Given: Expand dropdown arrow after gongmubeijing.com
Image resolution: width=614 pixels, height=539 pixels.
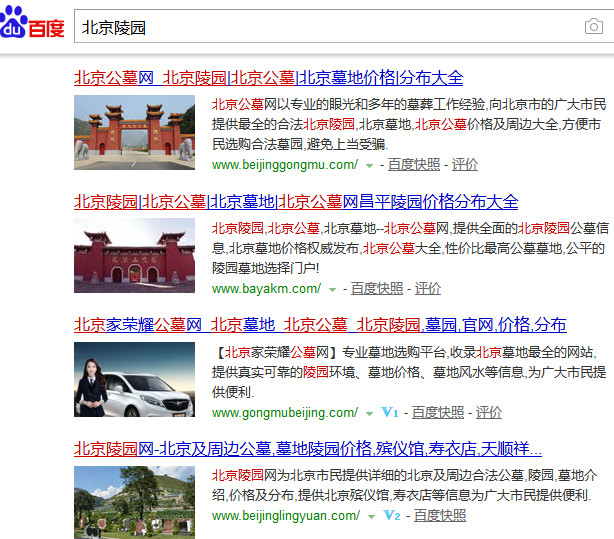Looking at the screenshot, I should click(x=369, y=414).
